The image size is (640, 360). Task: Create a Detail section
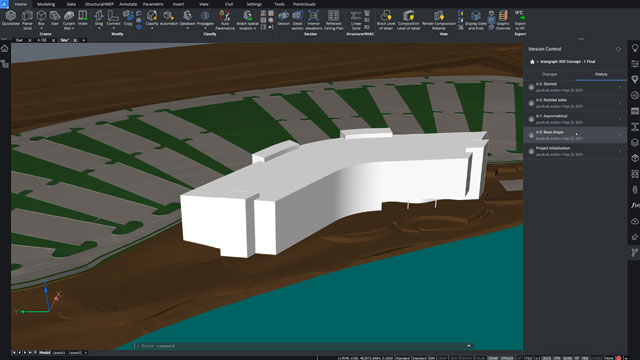click(x=298, y=20)
